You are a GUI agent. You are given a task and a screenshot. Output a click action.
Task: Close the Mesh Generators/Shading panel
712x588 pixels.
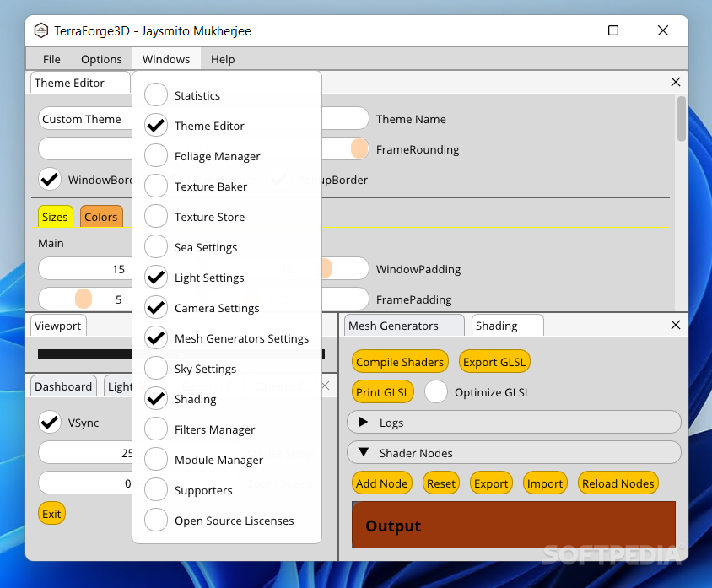[675, 325]
